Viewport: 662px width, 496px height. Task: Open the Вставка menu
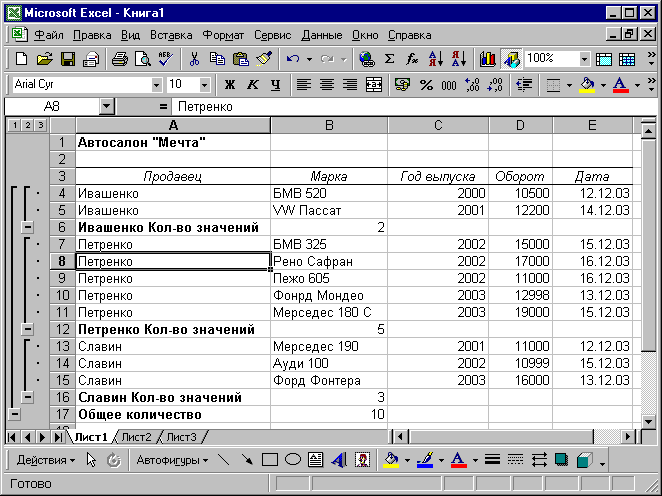(x=171, y=35)
